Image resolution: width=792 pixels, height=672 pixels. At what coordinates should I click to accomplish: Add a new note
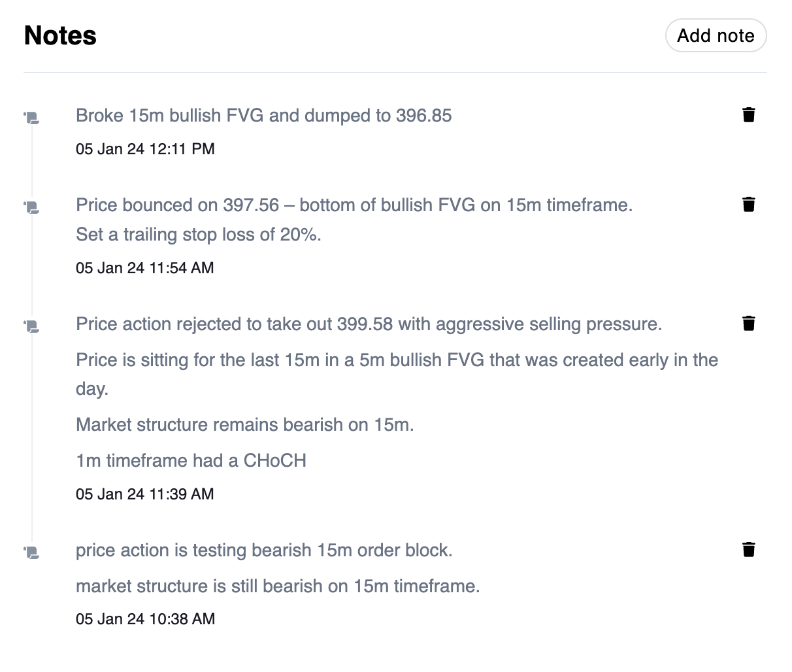(x=716, y=35)
